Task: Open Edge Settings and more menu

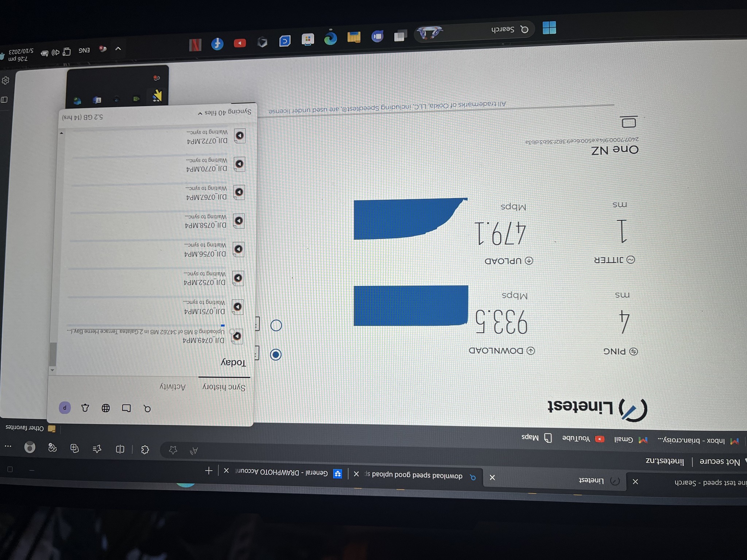Action: point(8,446)
